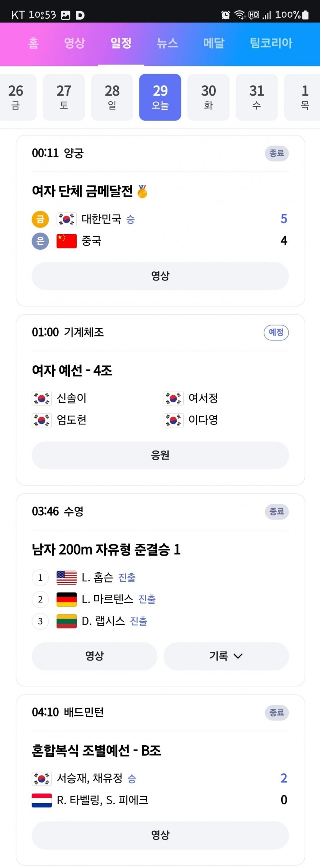Tap the 응원 button for gymnastics
This screenshot has width=320, height=868.
coord(160,455)
